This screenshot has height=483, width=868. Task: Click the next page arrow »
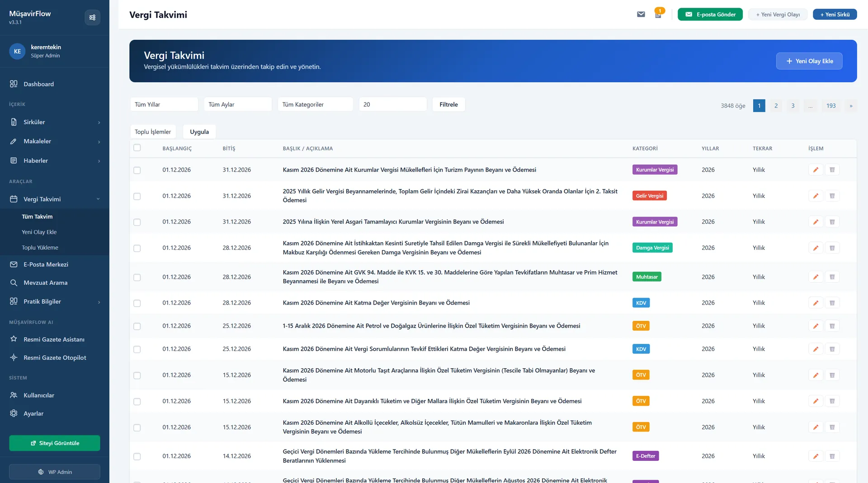tap(851, 106)
